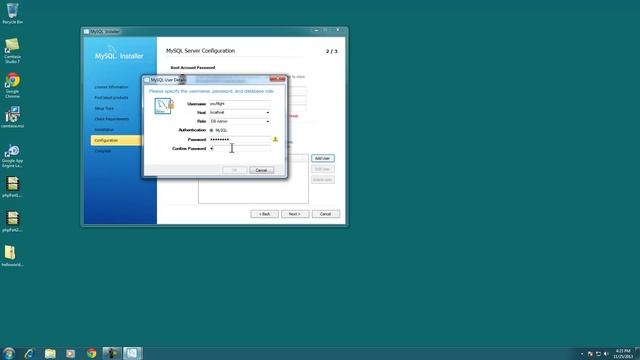Click the MySQL user icon in dialog
Viewport: 640px width, 360px height.
click(164, 106)
